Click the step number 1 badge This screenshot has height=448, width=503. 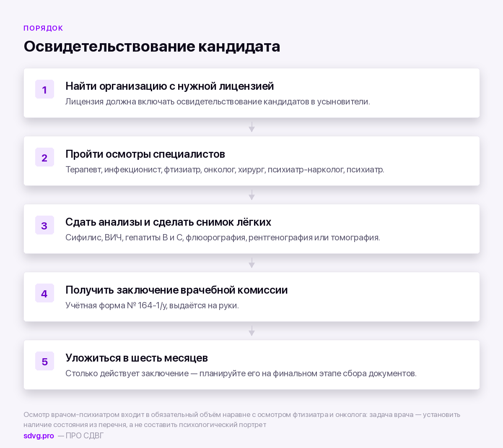44,89
